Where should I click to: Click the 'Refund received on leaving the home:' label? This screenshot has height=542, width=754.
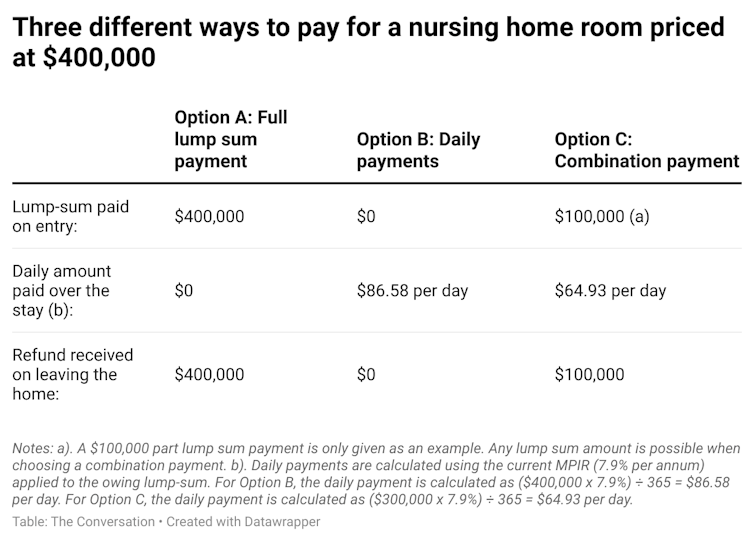pos(72,374)
